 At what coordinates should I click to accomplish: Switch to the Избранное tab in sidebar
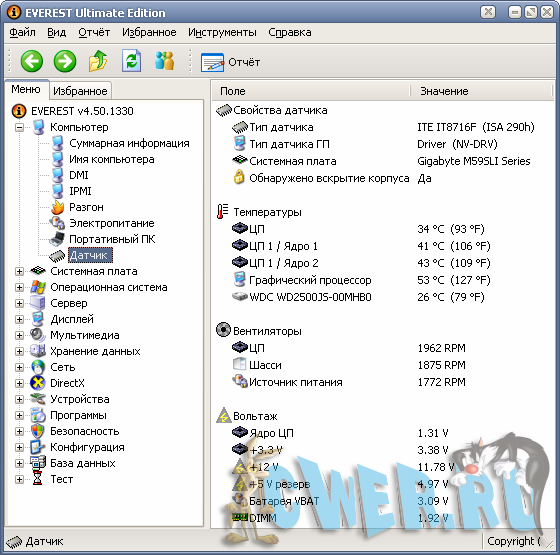click(x=80, y=91)
